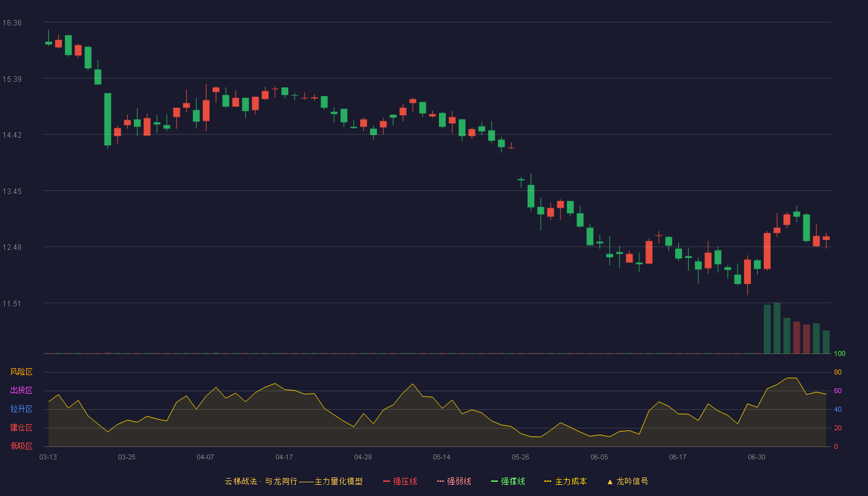Select the 04-07 date label
868x496 pixels.
(x=205, y=457)
